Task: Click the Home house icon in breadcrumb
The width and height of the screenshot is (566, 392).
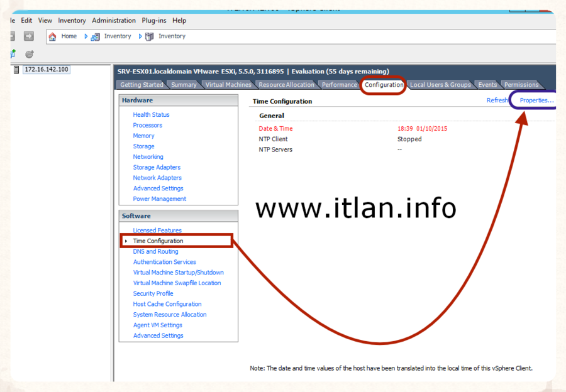Action: pos(52,36)
